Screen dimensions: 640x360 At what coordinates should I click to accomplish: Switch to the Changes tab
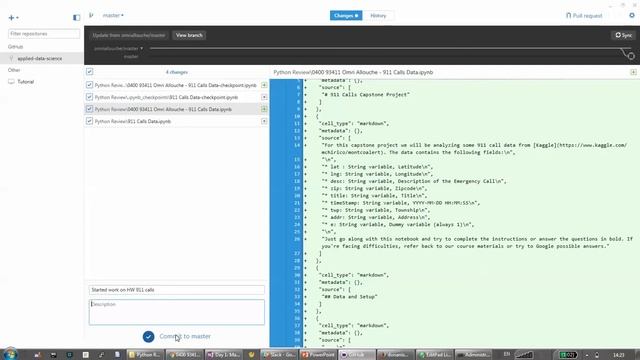(x=346, y=16)
